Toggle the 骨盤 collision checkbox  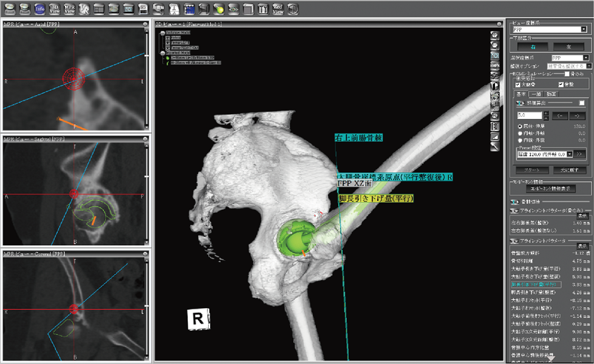click(x=561, y=85)
